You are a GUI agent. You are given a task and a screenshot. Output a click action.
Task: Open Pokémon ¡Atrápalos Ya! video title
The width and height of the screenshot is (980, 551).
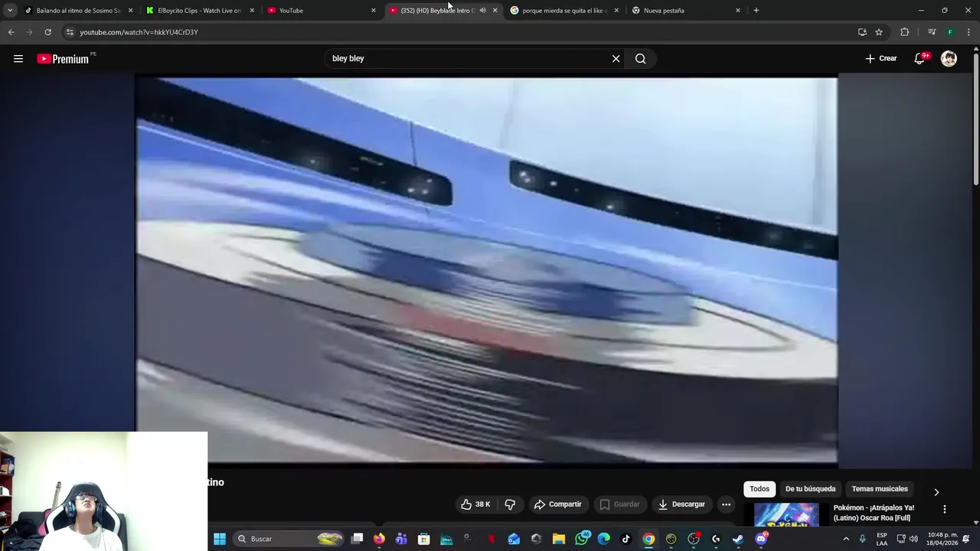[x=874, y=513]
